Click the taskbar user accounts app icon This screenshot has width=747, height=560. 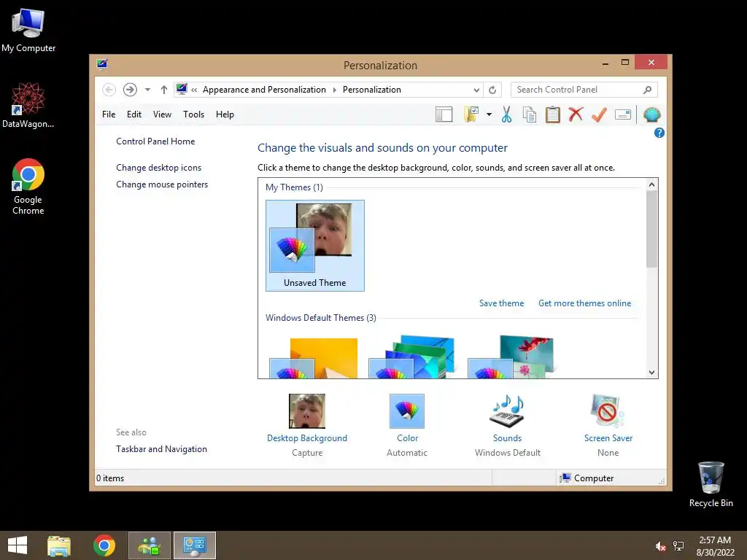click(x=150, y=545)
